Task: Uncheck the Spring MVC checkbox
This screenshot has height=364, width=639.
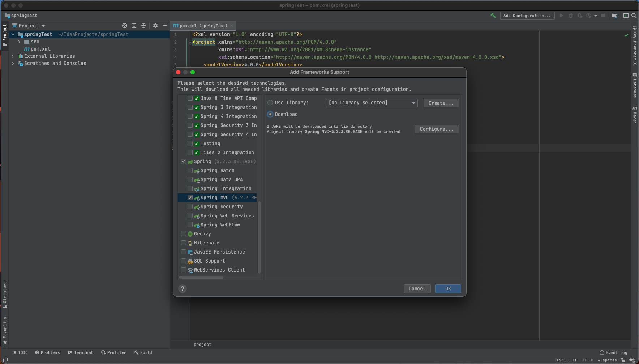Action: 190,198
